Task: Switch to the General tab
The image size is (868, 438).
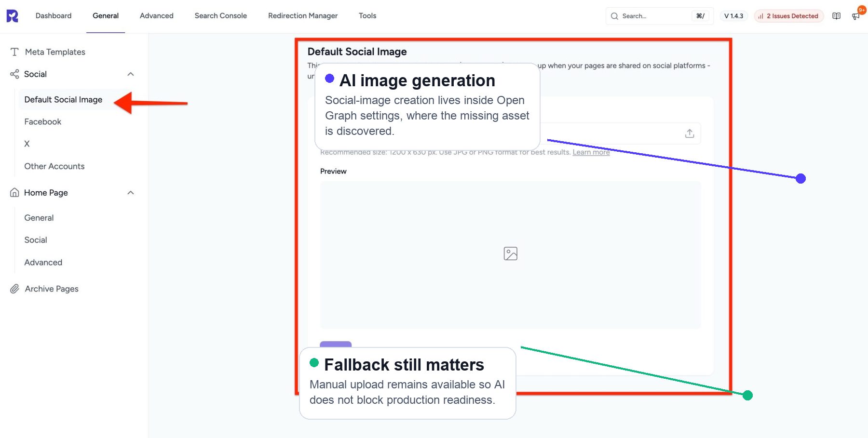Action: [x=106, y=16]
